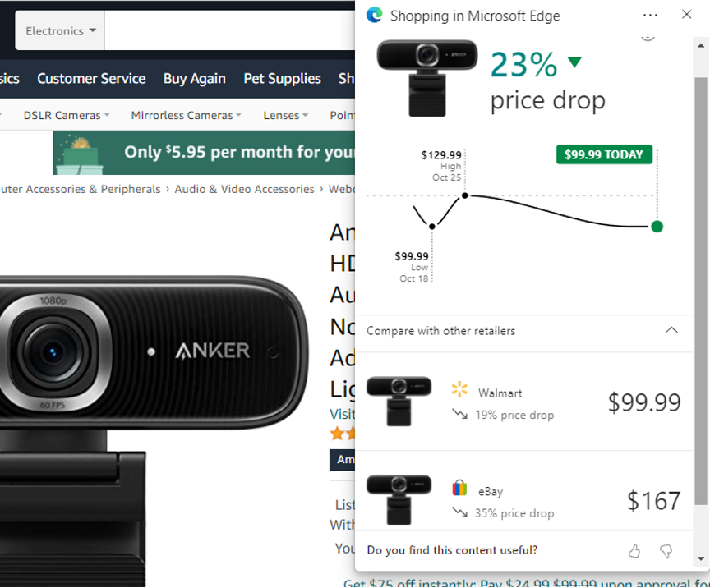Open the three-dot more options menu
The height and width of the screenshot is (588, 710).
coord(650,16)
